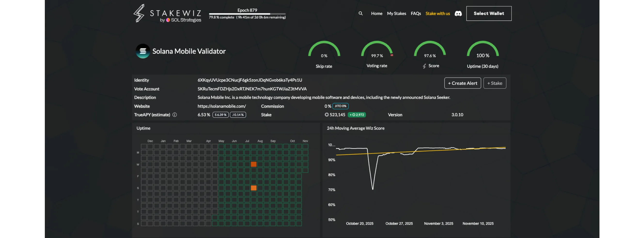Viewport: 644px width, 238px height.
Task: Click the vote account address
Action: point(252,89)
